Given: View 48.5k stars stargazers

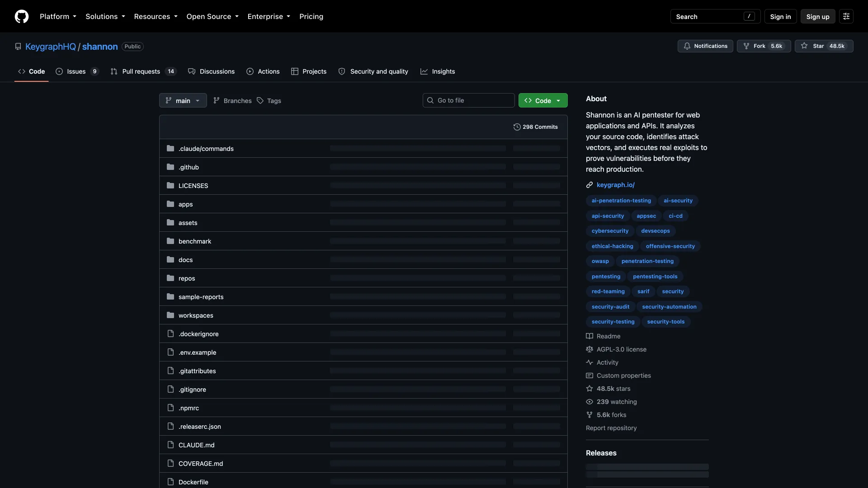Looking at the screenshot, I should [608, 389].
